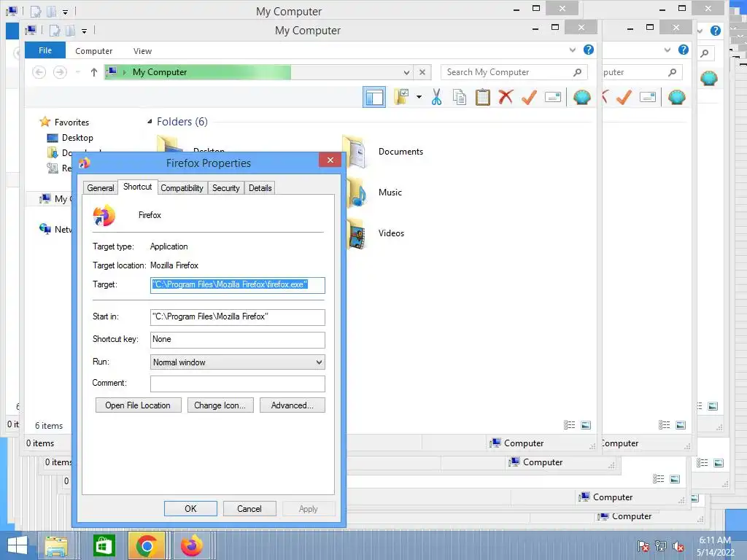Open dropdown arrow beside folder options icon

[x=419, y=97]
